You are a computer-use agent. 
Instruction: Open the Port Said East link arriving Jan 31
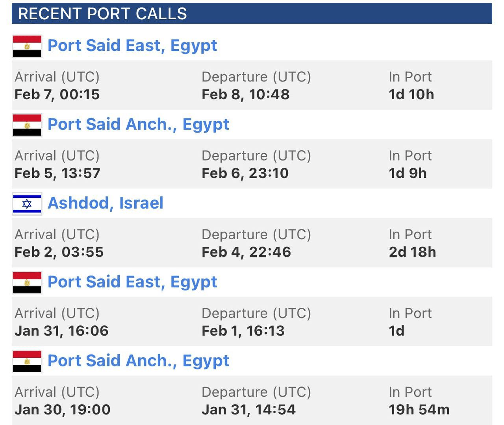click(132, 282)
